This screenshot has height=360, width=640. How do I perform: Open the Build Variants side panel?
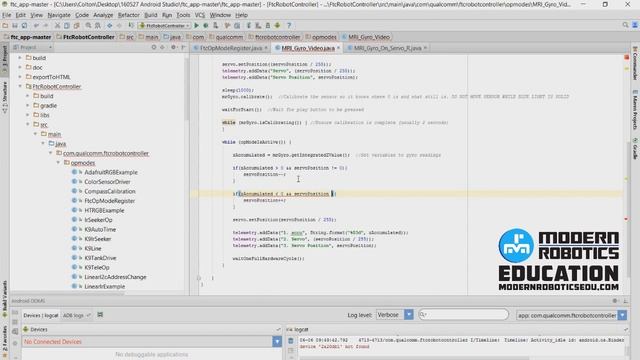click(x=4, y=298)
